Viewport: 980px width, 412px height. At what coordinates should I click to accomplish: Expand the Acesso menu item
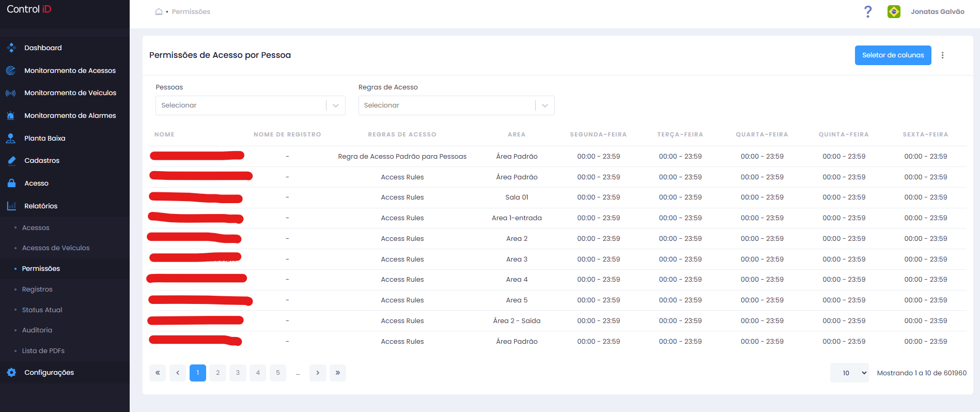pos(36,183)
